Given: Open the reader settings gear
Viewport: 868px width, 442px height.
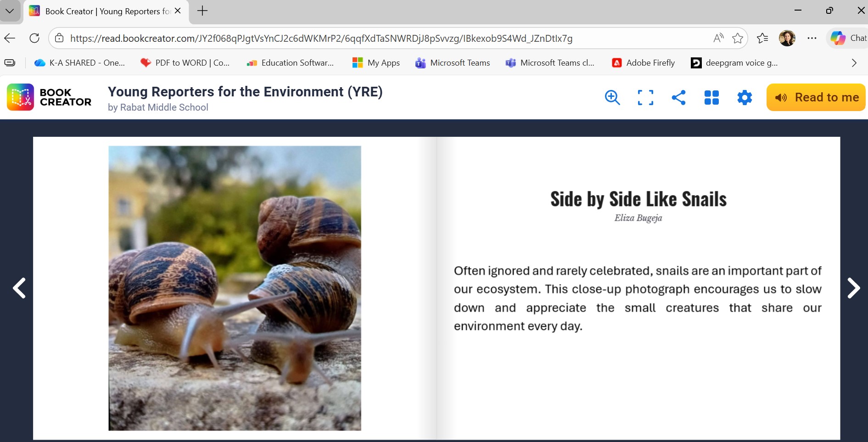Looking at the screenshot, I should tap(745, 97).
